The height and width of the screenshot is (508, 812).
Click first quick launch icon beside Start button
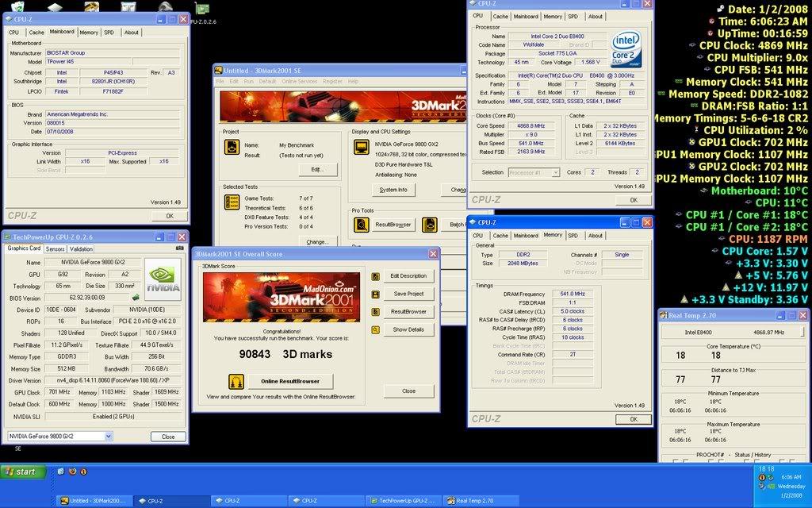60,471
